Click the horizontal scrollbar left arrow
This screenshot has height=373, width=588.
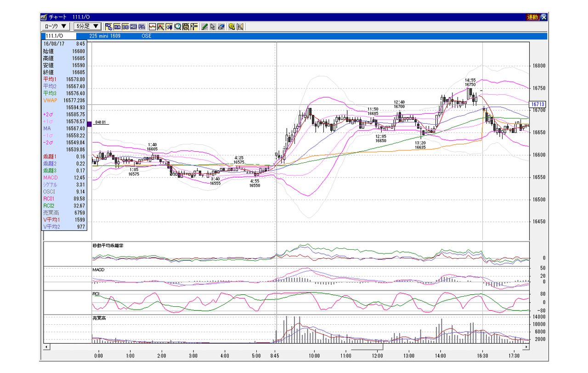[46, 346]
